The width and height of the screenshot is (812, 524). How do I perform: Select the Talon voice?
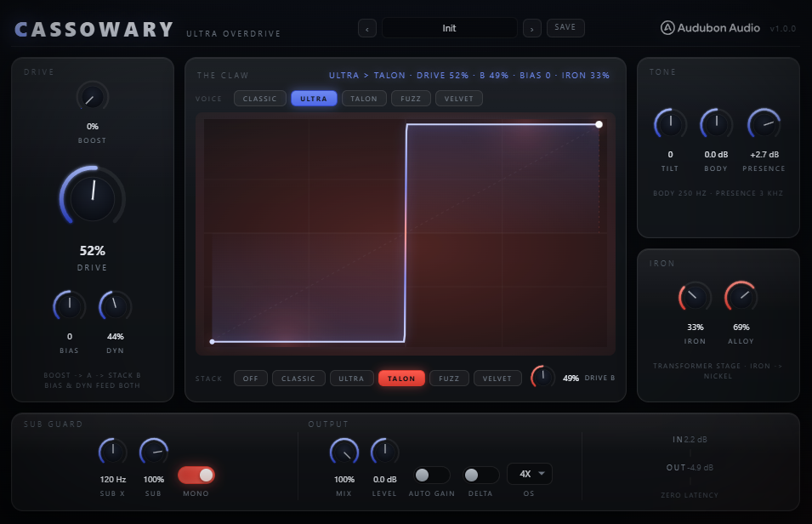[364, 99]
